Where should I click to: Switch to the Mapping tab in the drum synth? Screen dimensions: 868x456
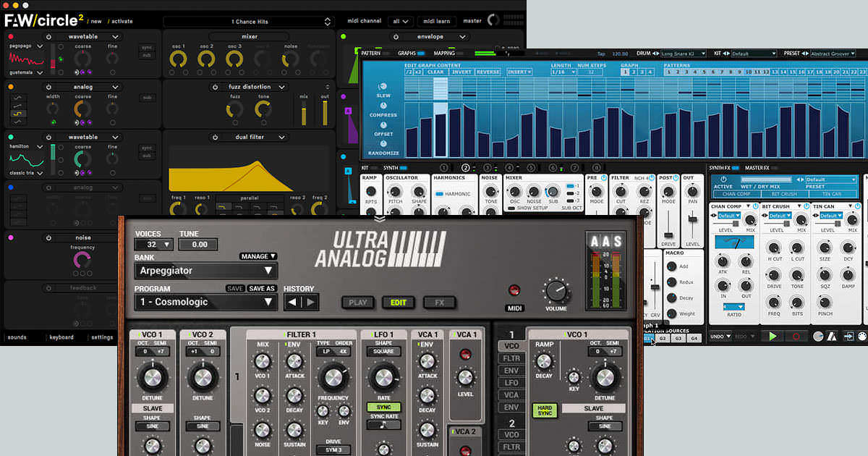click(444, 53)
